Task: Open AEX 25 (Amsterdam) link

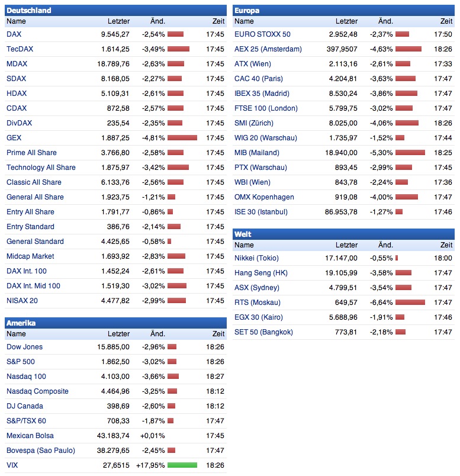Action: pos(268,49)
